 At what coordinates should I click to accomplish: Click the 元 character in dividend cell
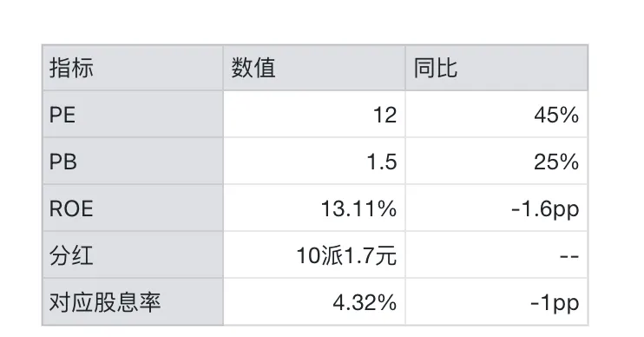point(386,255)
